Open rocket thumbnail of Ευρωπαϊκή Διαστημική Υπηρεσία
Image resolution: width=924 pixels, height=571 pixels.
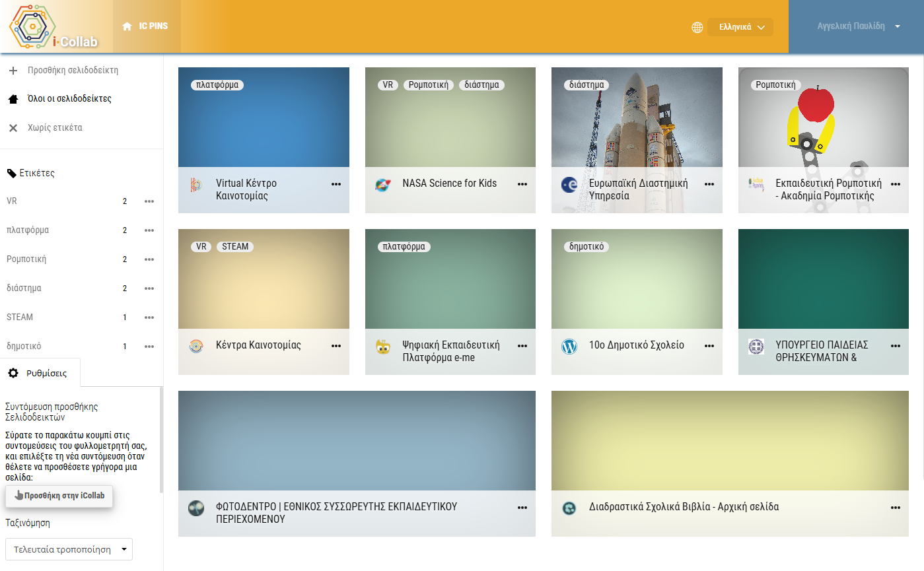637,118
